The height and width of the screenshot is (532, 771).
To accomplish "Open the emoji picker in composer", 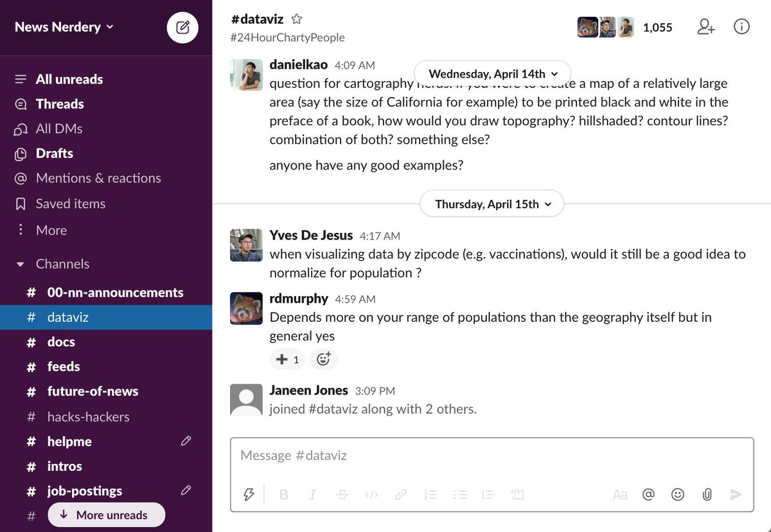I will [x=678, y=494].
